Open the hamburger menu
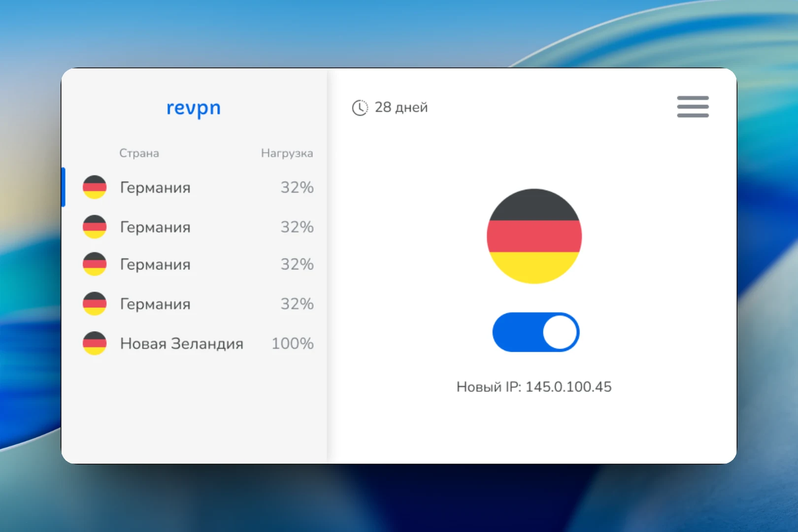 [x=693, y=106]
